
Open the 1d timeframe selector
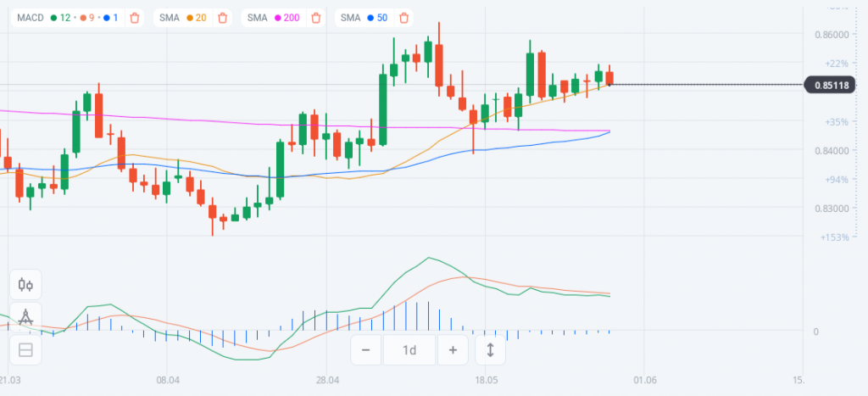409,349
